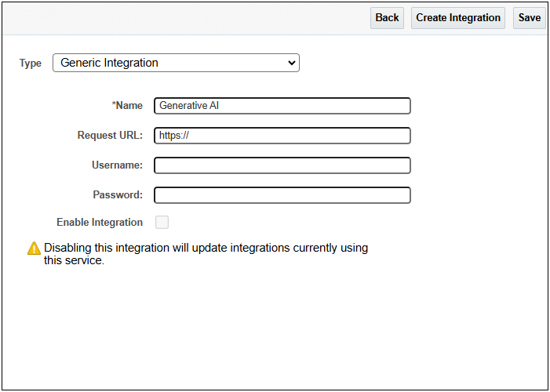Click the Username label
The width and height of the screenshot is (550, 392).
117,165
